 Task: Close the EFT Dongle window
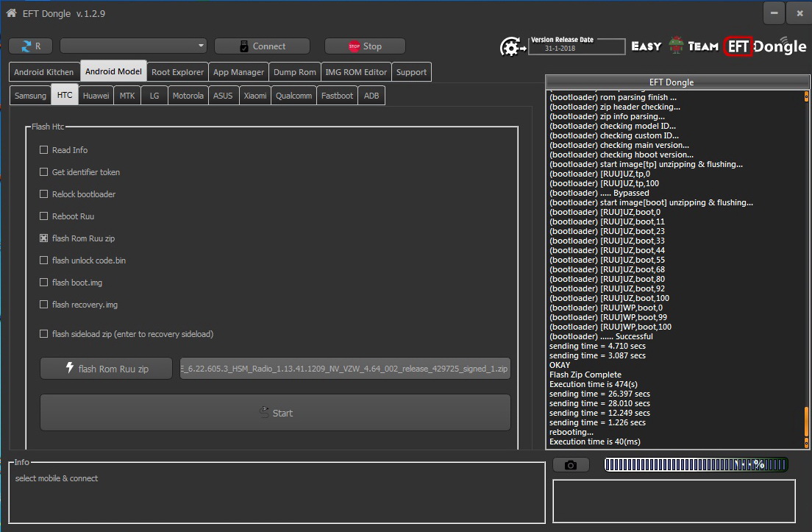point(799,13)
